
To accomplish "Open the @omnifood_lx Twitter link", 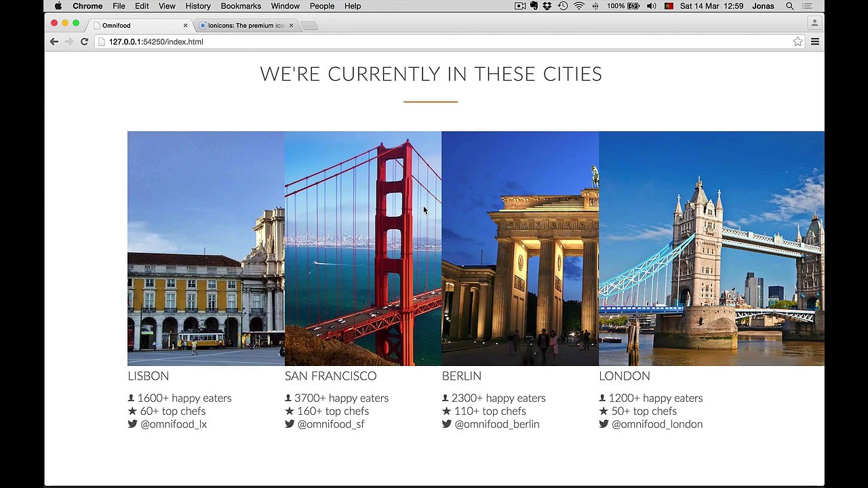I will (173, 424).
